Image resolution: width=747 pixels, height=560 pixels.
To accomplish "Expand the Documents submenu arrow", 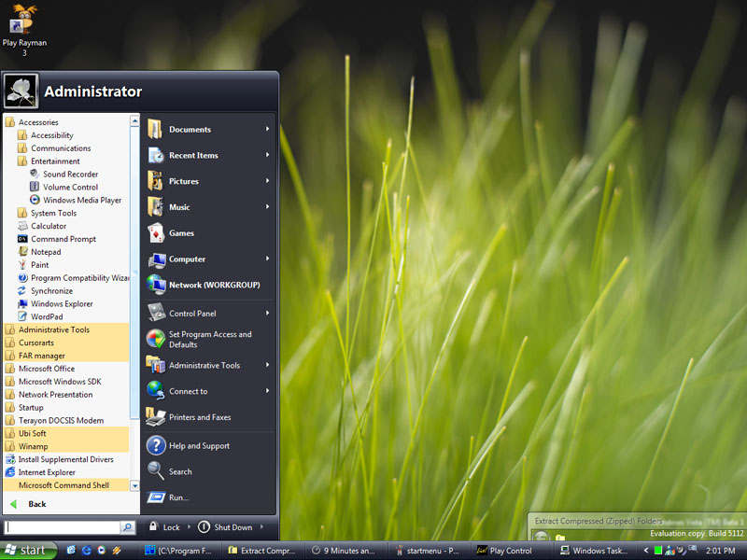I will point(268,129).
